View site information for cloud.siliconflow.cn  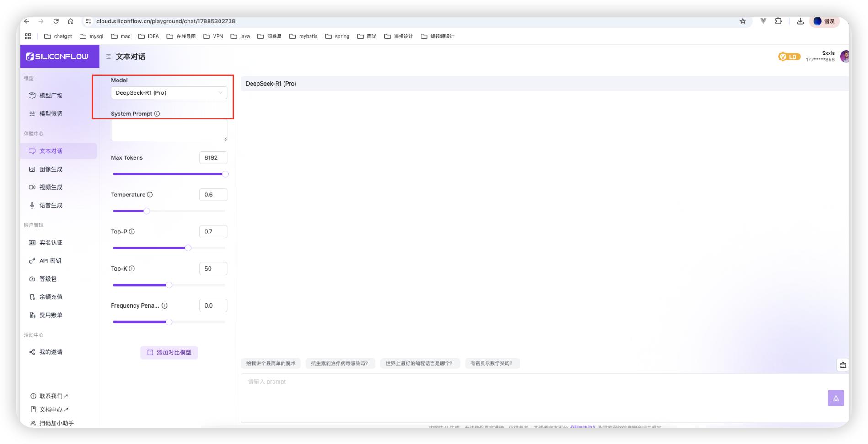(x=88, y=21)
